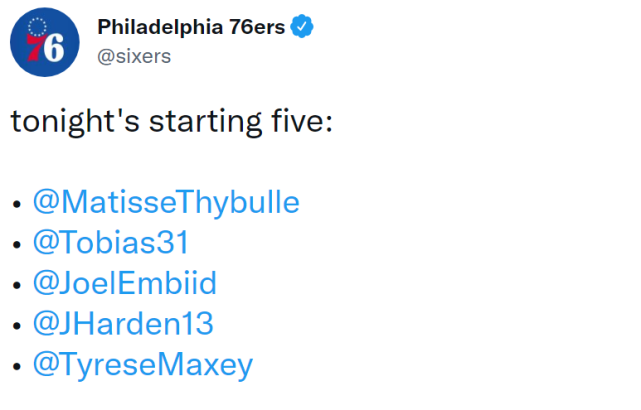641x410 pixels.
Task: Visit the @sixers handle
Action: pos(134,56)
